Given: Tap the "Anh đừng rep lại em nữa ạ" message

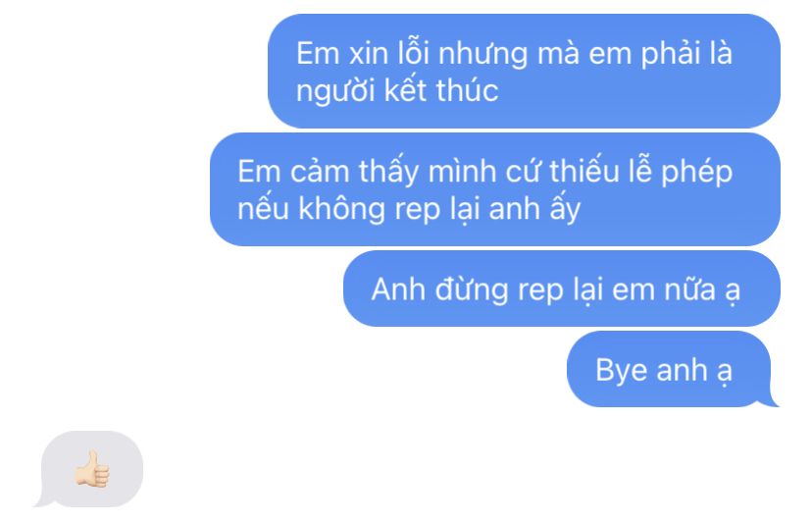Looking at the screenshot, I should [x=561, y=288].
